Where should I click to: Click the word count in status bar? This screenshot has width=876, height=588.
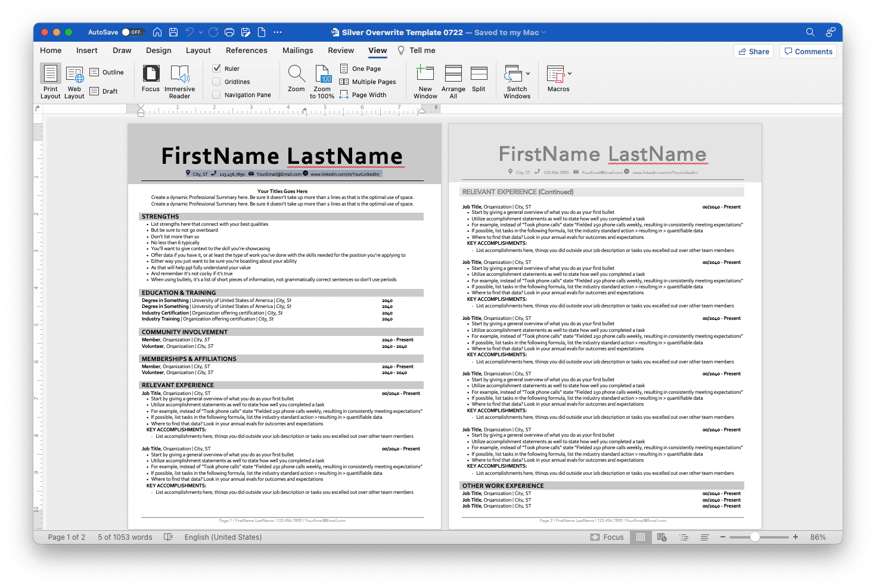click(125, 537)
